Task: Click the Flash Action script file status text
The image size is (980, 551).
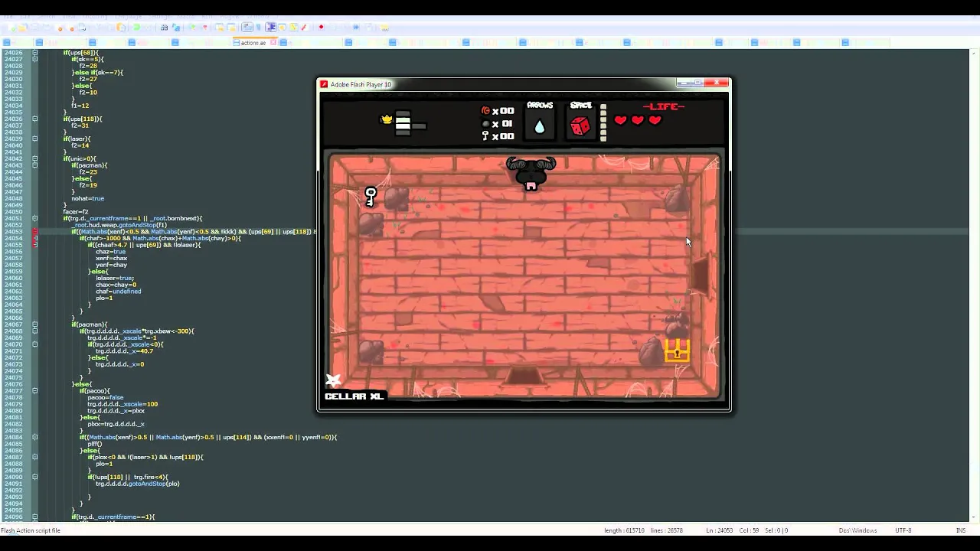Action: tap(31, 530)
